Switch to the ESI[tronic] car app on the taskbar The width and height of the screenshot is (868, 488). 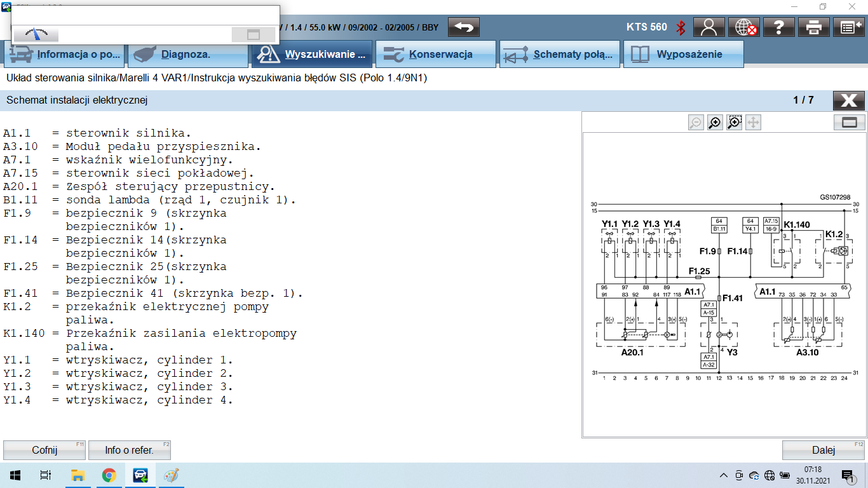(140, 475)
